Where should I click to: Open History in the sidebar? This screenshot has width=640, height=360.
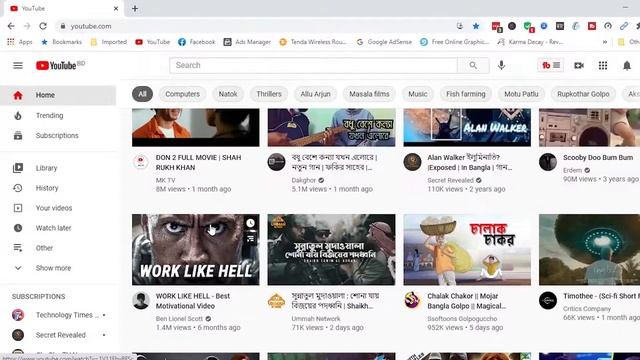tap(58, 188)
